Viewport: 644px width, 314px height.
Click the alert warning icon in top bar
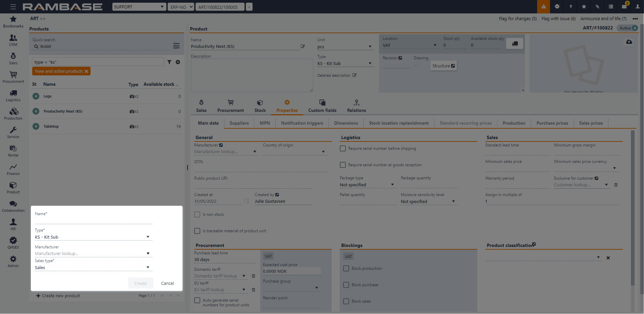(x=543, y=7)
